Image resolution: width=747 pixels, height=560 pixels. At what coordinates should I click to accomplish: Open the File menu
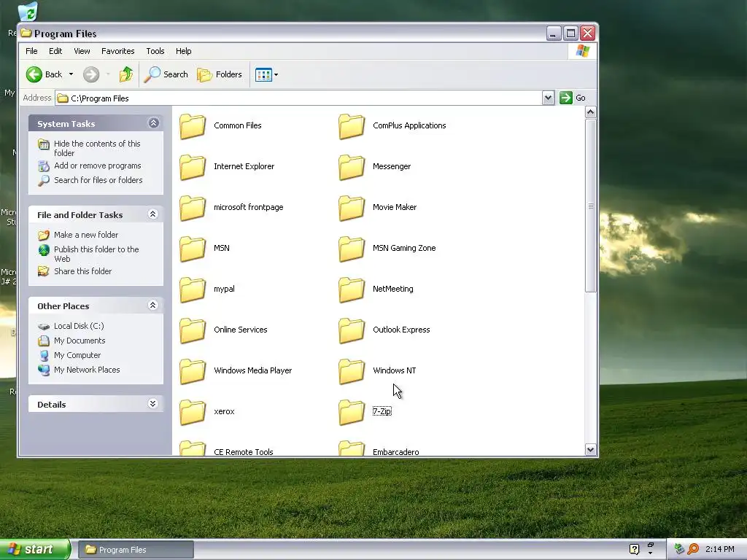coord(31,51)
